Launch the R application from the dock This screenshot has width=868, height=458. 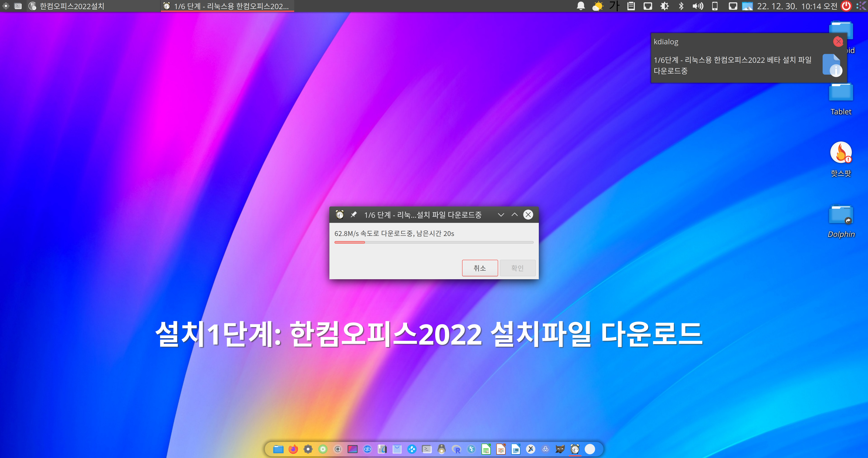click(457, 449)
